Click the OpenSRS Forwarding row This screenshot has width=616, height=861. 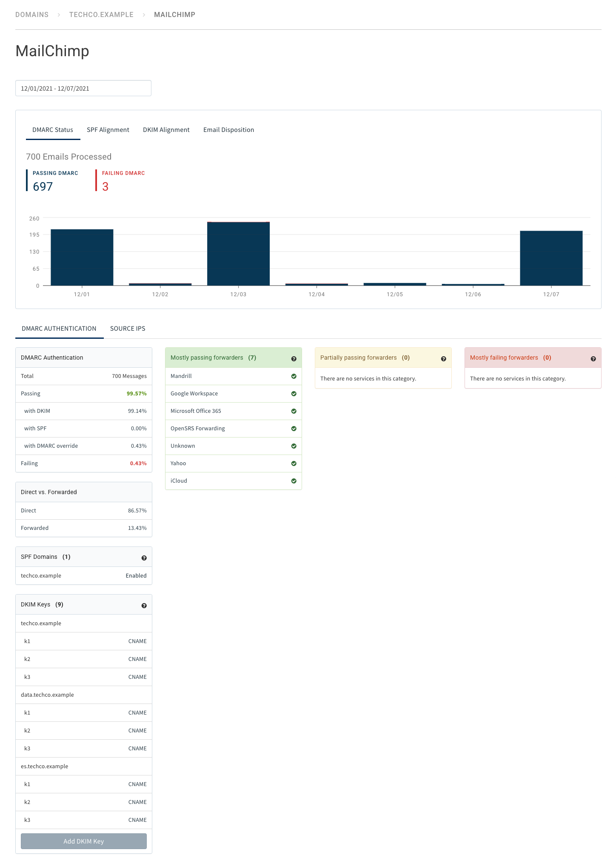[x=234, y=429]
